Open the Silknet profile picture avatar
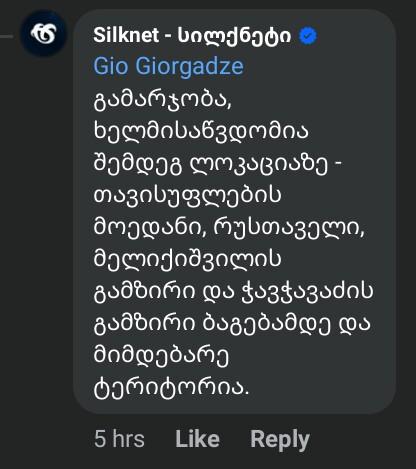Screen dimensions: 416x469 coord(44,34)
